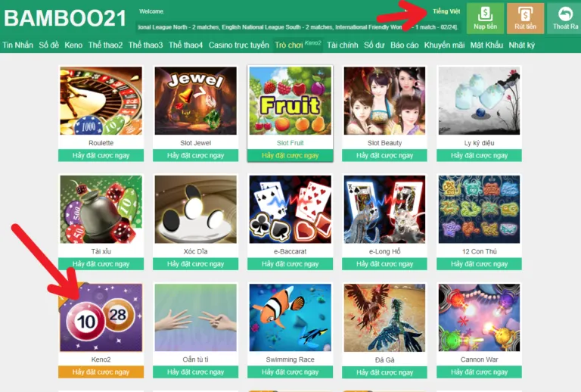The height and width of the screenshot is (392, 581).
Task: Go to the Casino trực tuyến menu
Action: click(238, 45)
